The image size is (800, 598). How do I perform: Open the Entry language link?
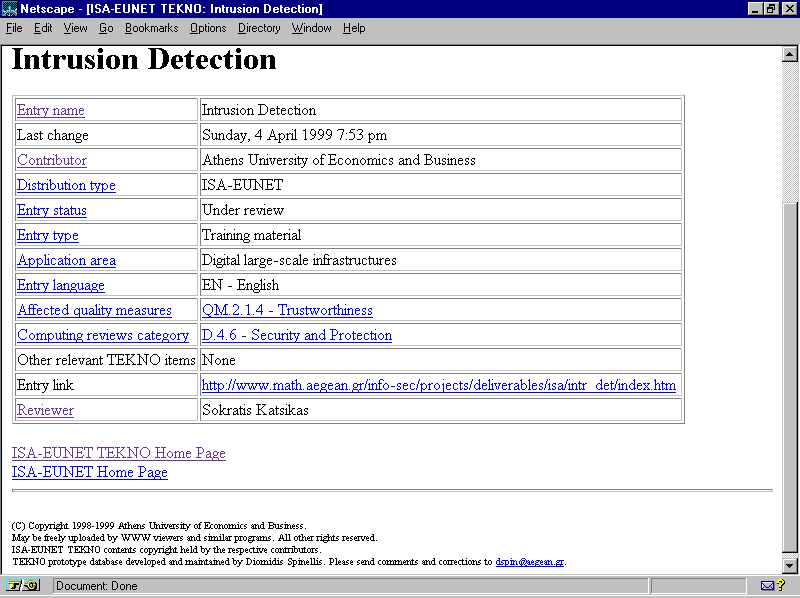pyautogui.click(x=61, y=285)
